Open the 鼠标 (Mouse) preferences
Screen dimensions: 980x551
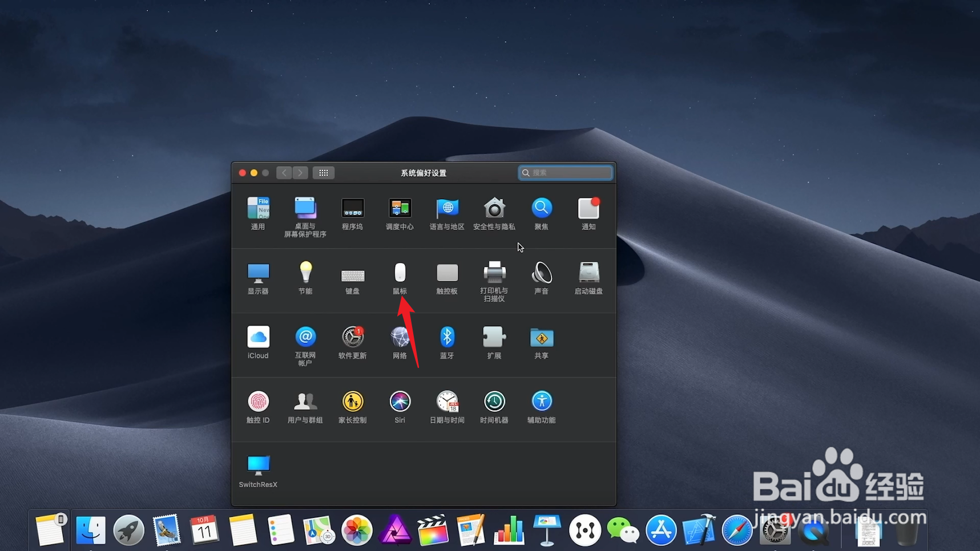400,278
